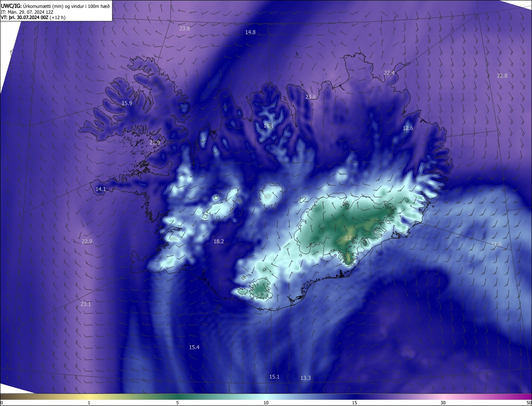Click the 15.9 value on the Westfjords

click(x=127, y=103)
